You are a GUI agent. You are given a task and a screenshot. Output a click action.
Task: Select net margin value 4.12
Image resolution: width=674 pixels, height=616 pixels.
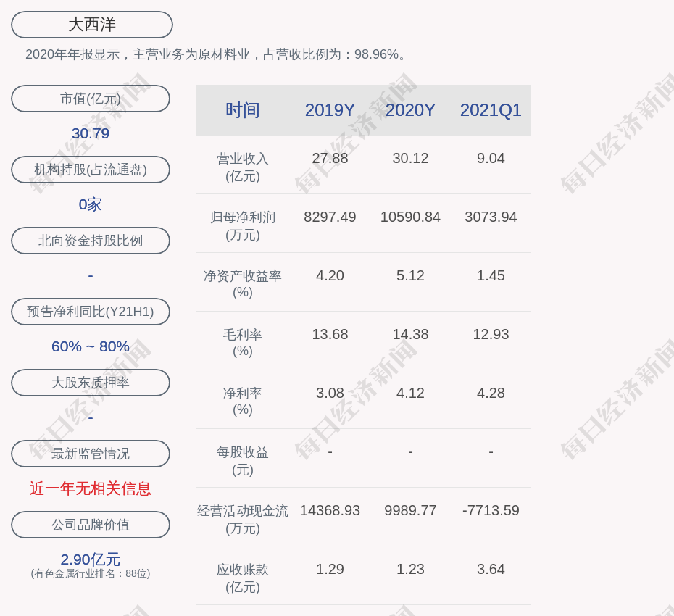tap(410, 393)
